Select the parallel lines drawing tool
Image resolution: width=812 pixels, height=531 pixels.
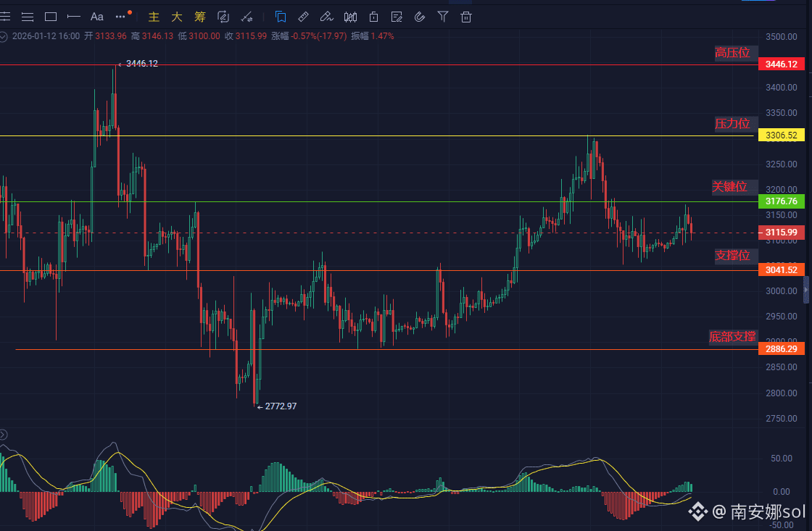28,17
